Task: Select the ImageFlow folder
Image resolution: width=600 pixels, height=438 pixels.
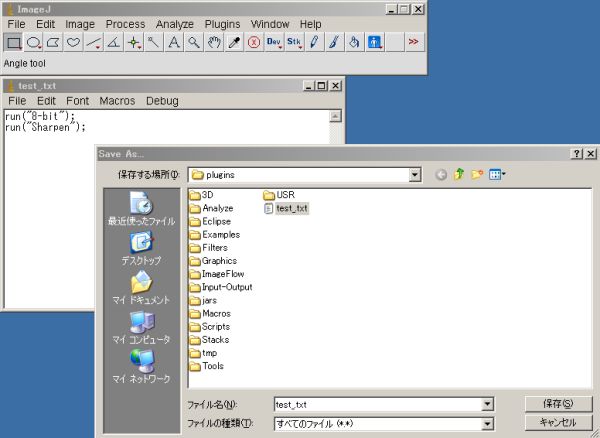Action: [x=217, y=274]
